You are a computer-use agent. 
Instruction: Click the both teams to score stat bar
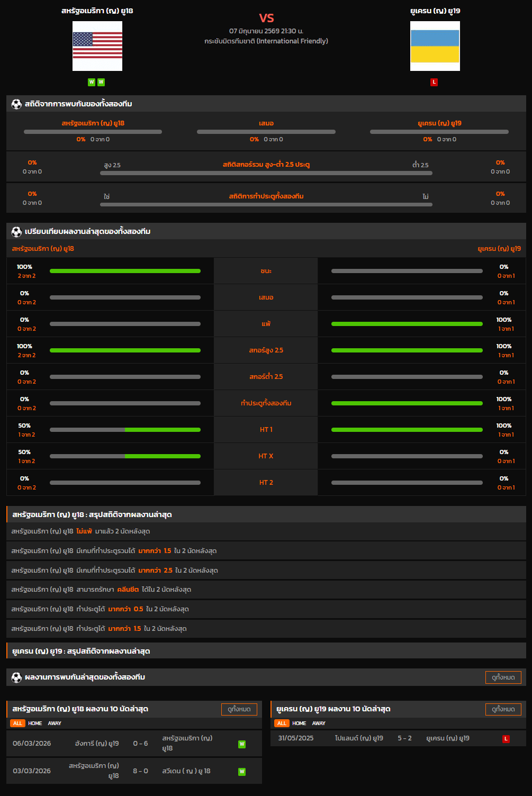(266, 204)
